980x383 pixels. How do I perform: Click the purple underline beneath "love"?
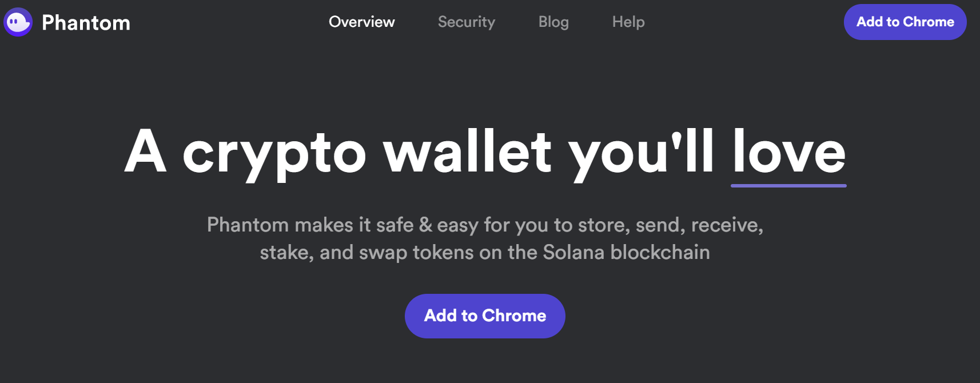pos(788,185)
